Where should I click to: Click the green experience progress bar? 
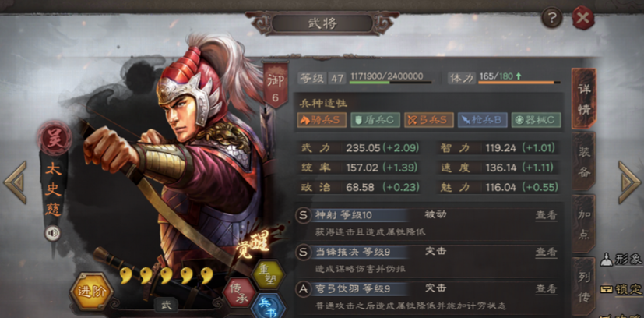[390, 83]
